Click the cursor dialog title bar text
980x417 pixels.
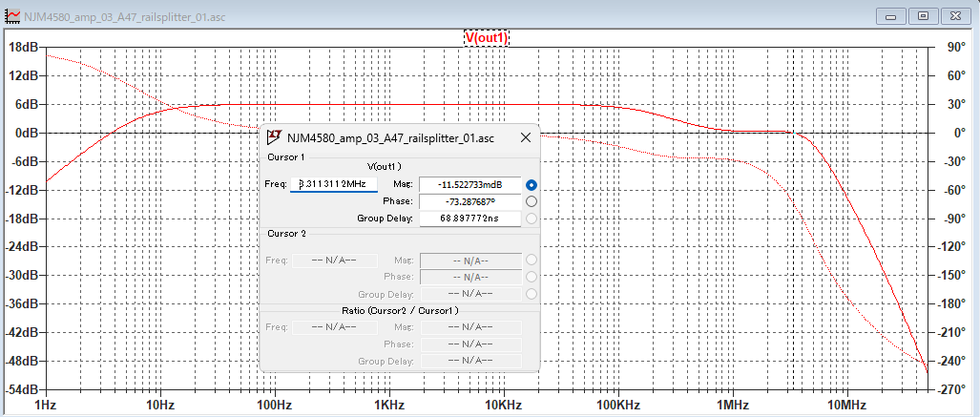click(x=390, y=137)
